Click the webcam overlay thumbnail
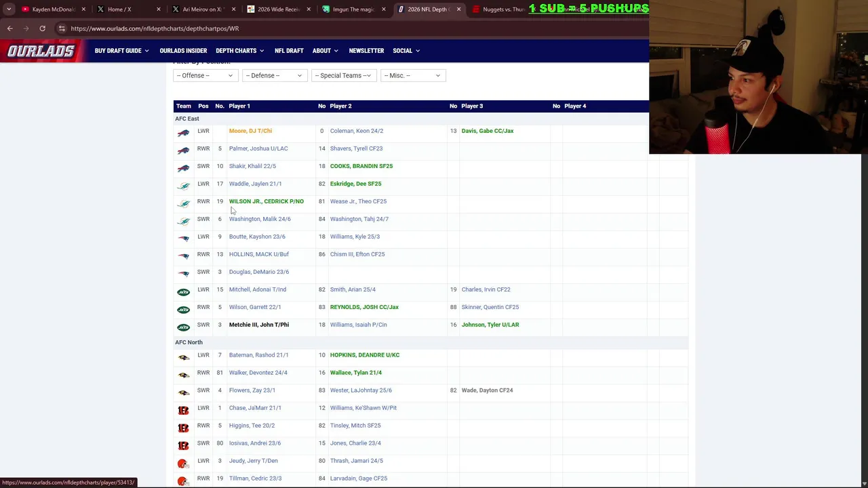868x488 pixels. [758, 77]
